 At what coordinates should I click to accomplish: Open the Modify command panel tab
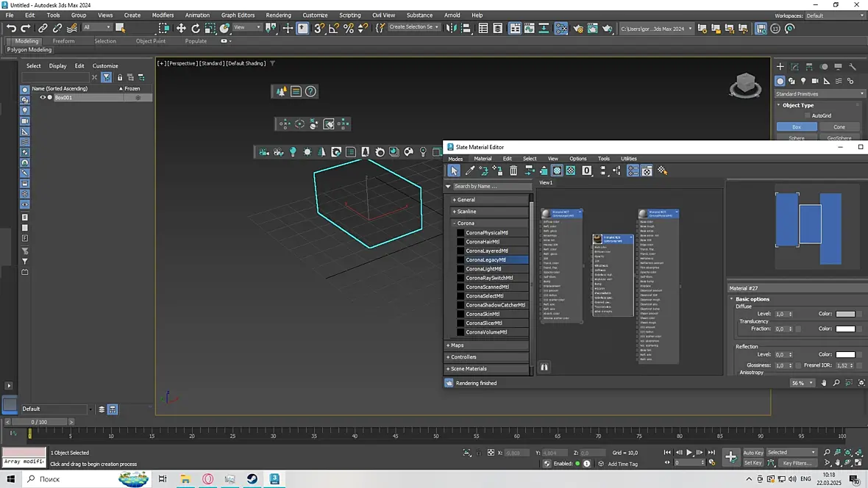pos(795,66)
